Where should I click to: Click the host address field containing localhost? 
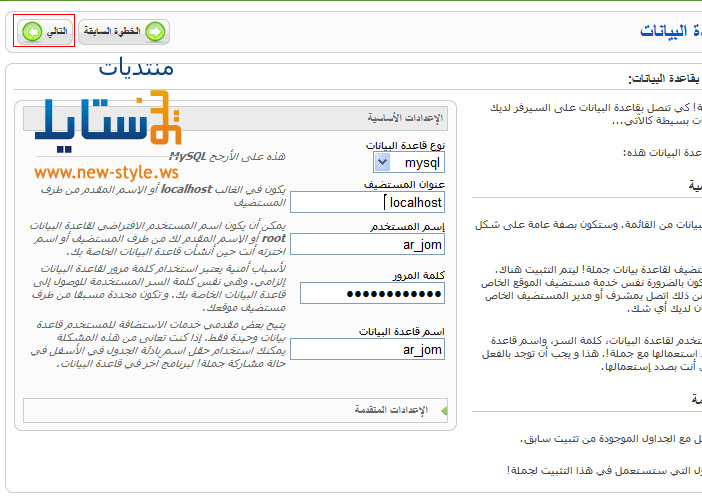tap(367, 202)
